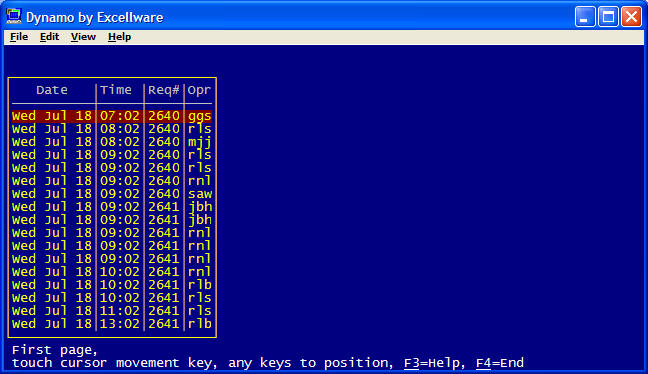Click the Opr column header
This screenshot has width=648, height=374.
199,90
